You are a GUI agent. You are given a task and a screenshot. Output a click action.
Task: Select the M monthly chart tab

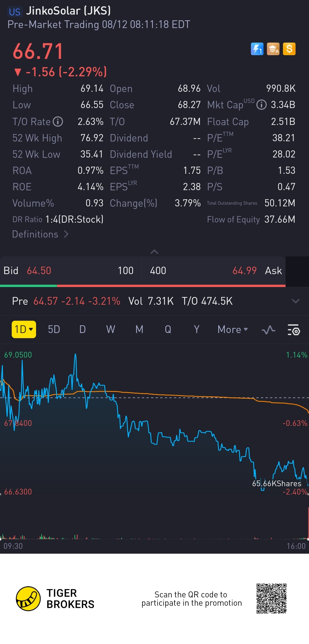[x=139, y=330]
